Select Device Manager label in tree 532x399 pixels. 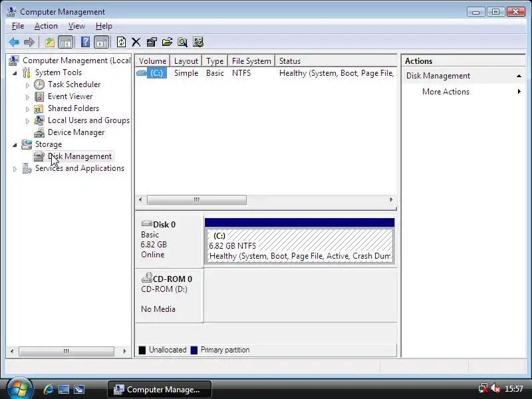pyautogui.click(x=76, y=132)
